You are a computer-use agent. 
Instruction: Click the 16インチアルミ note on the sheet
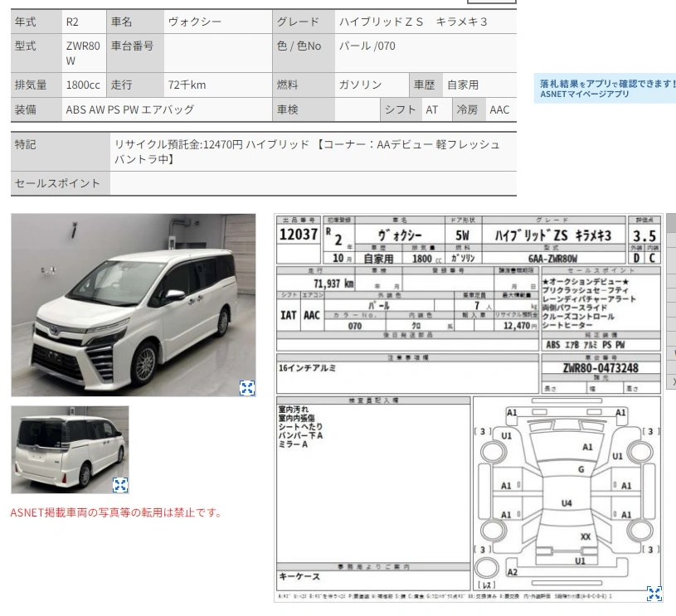pyautogui.click(x=307, y=368)
